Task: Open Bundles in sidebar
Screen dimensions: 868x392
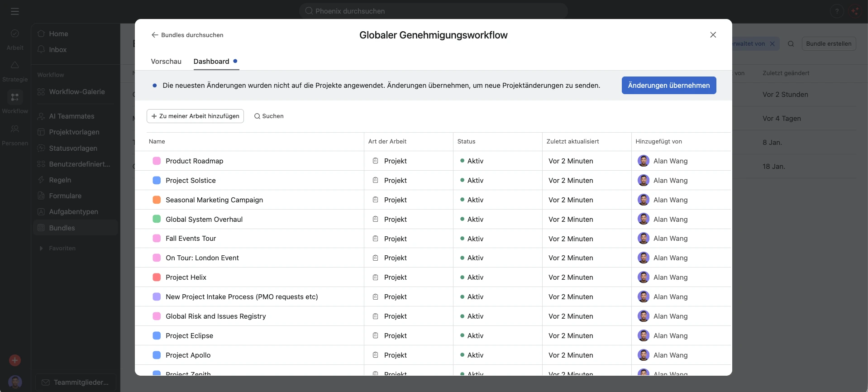Action: pyautogui.click(x=76, y=228)
